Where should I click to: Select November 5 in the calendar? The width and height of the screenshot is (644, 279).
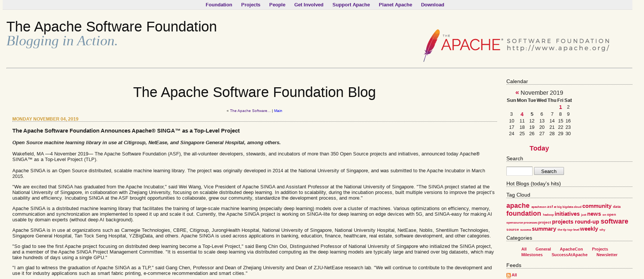click(x=532, y=114)
